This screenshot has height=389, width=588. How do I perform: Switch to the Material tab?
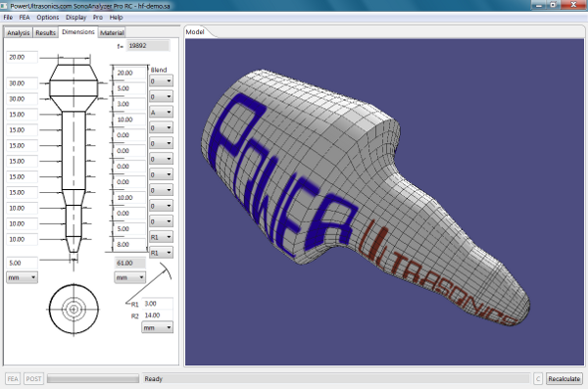112,32
